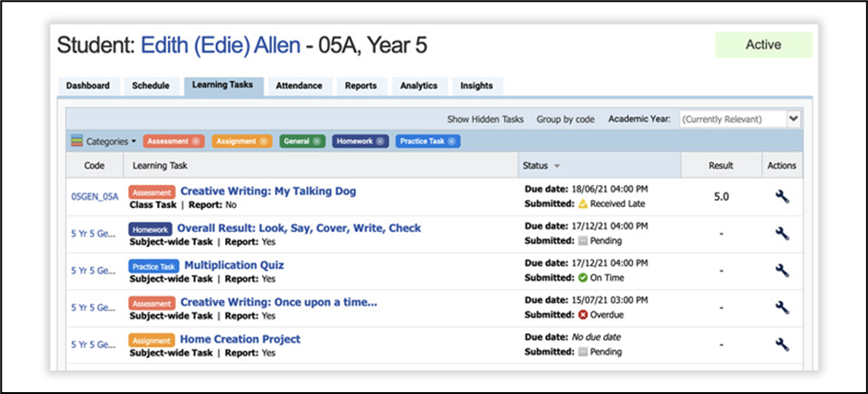Open wrench actions for Look, Say, Cover task
Image resolution: width=868 pixels, height=394 pixels.
click(x=782, y=234)
